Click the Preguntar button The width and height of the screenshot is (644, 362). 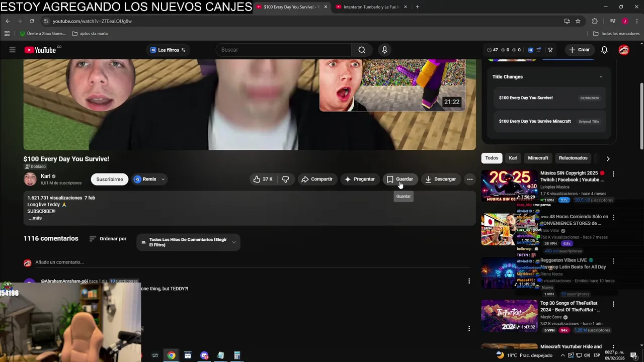[359, 179]
